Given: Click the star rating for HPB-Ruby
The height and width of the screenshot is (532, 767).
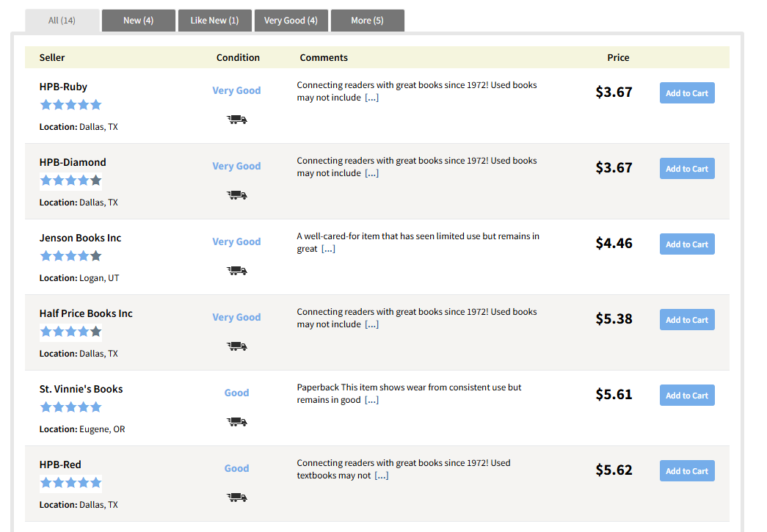Looking at the screenshot, I should point(71,105).
